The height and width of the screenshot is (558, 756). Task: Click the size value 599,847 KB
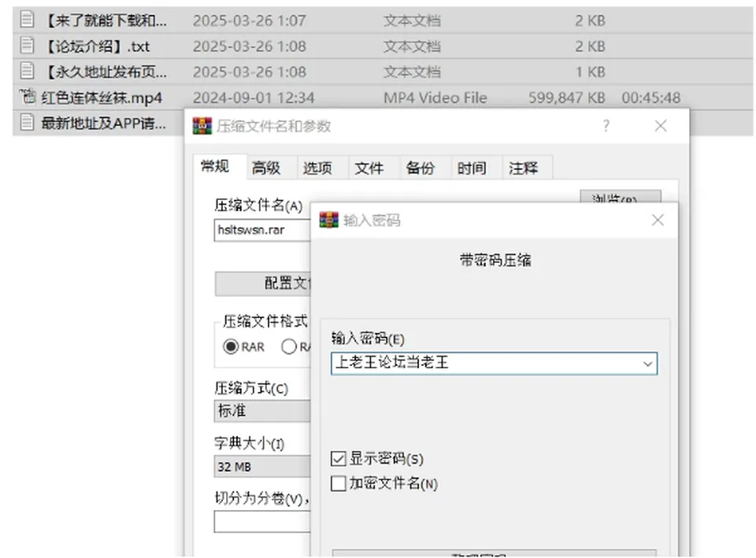pos(566,98)
